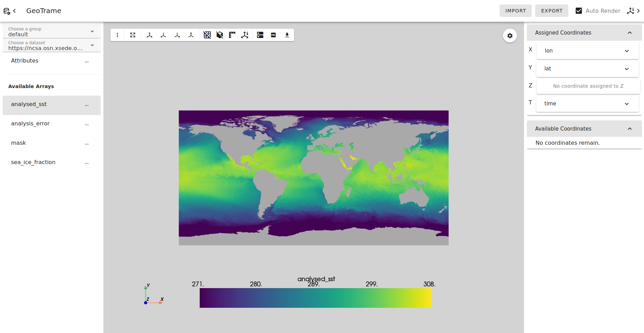Click the Attributes label
Viewport: 644px width, 333px height.
point(25,60)
